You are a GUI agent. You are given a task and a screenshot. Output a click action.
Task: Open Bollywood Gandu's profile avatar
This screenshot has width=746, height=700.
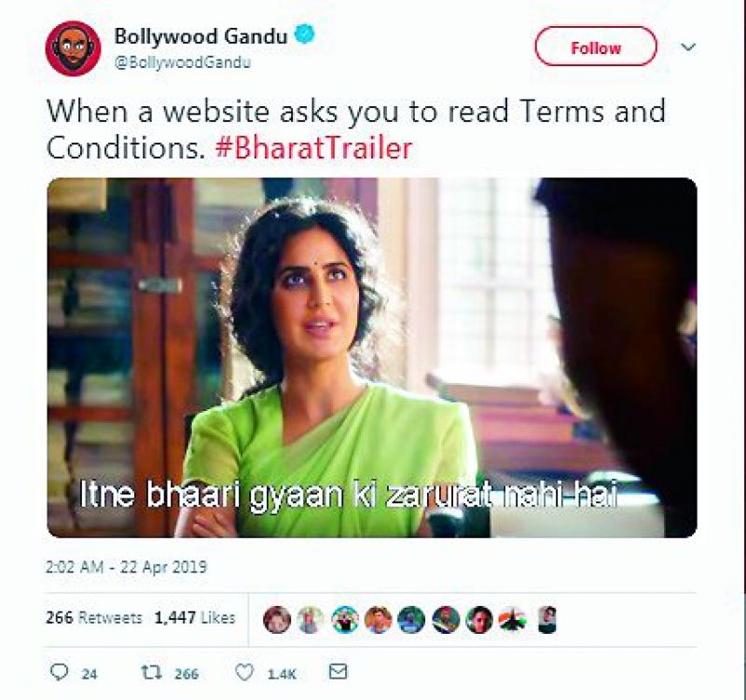[x=73, y=48]
